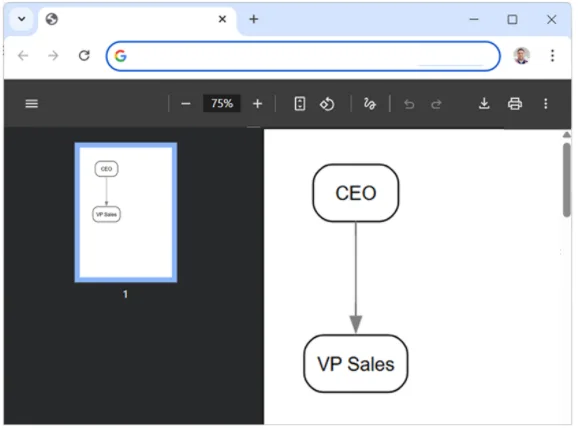Go back to the previous page
The width and height of the screenshot is (578, 430).
pyautogui.click(x=23, y=56)
